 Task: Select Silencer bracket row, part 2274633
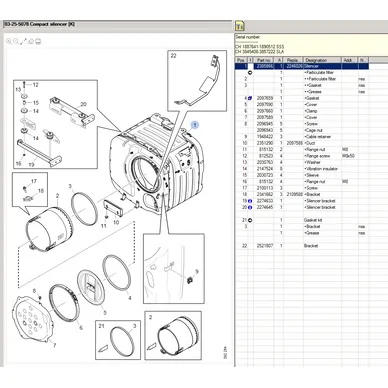(x=302, y=201)
